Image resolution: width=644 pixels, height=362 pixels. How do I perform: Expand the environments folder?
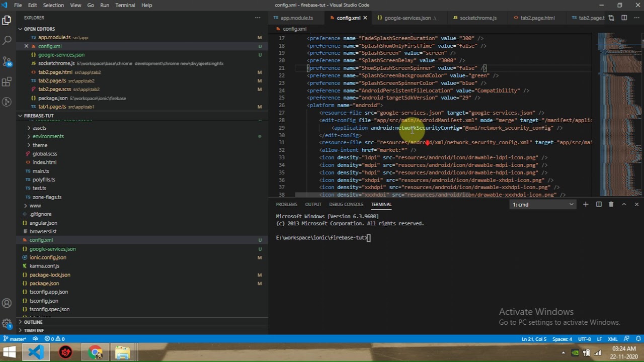[48, 137]
